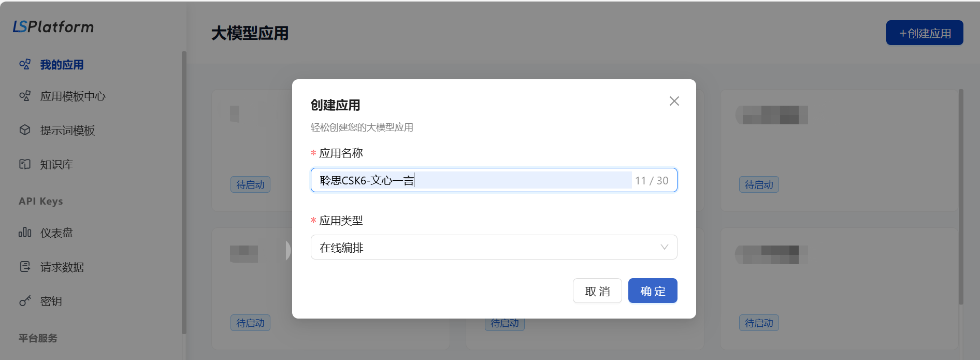Click the 取消 button

tap(597, 291)
